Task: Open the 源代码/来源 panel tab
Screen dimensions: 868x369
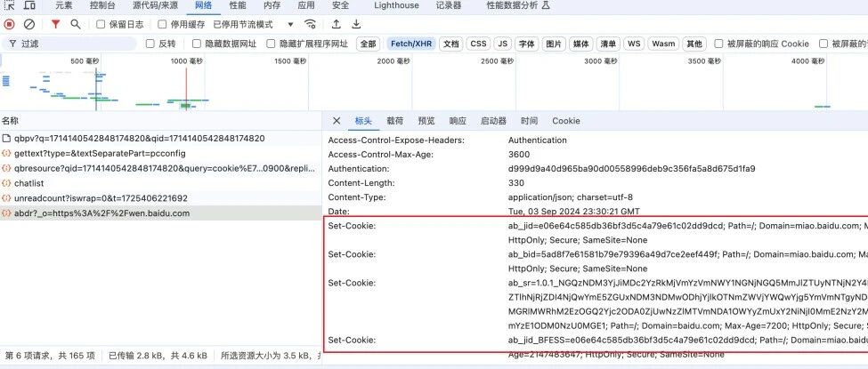Action: click(155, 5)
